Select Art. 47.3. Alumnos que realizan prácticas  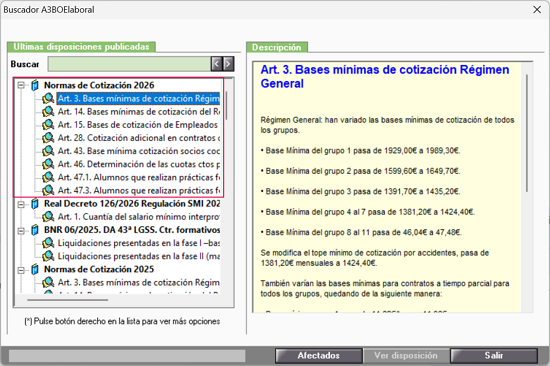coord(139,191)
